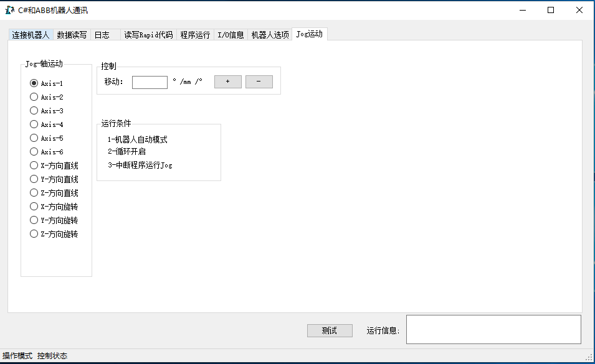Switch to the 连接机器人 tab

29,35
